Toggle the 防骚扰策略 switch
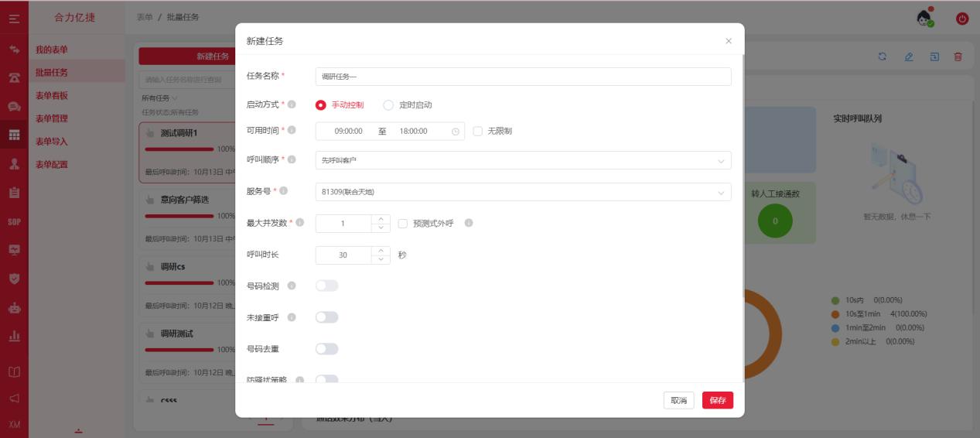Image resolution: width=980 pixels, height=438 pixels. [x=327, y=379]
